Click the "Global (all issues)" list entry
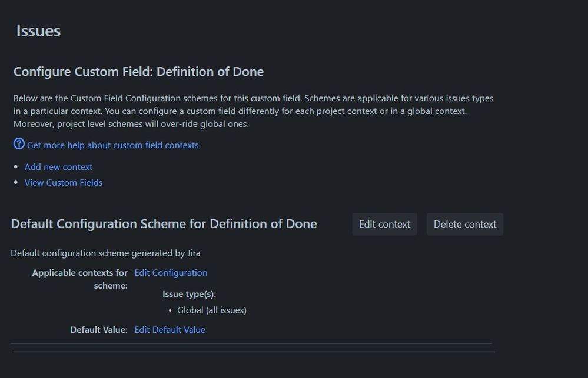Viewport: 588px width, 378px height. click(x=212, y=310)
